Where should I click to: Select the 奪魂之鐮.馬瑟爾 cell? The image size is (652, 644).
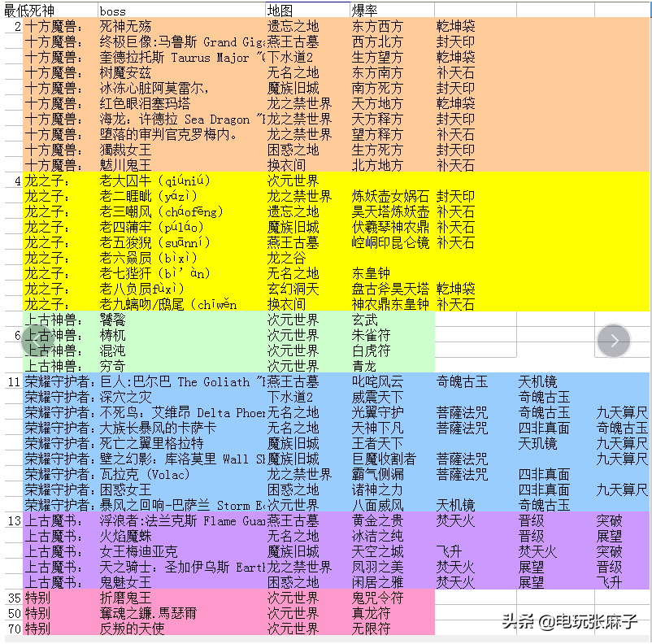(148, 613)
